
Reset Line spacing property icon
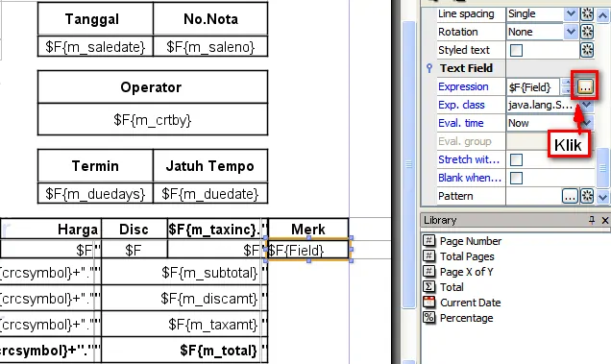[x=587, y=14]
